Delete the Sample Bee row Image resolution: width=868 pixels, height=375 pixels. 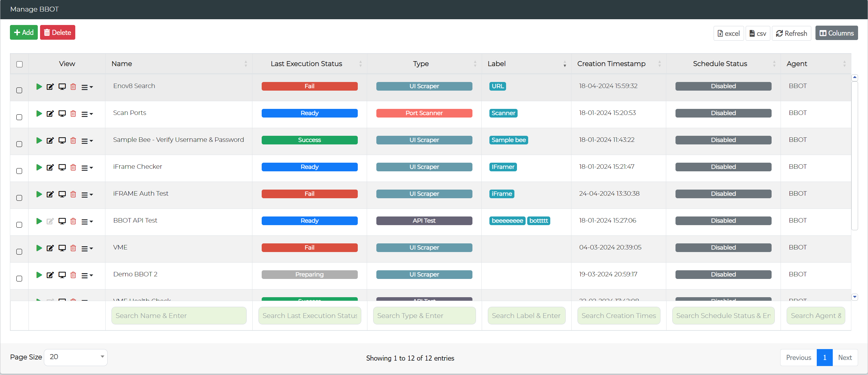tap(73, 141)
